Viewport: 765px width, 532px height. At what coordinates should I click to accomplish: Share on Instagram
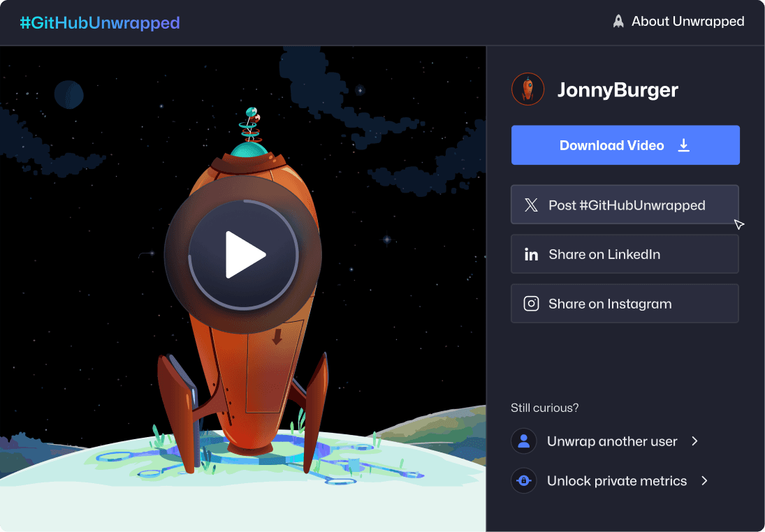625,303
